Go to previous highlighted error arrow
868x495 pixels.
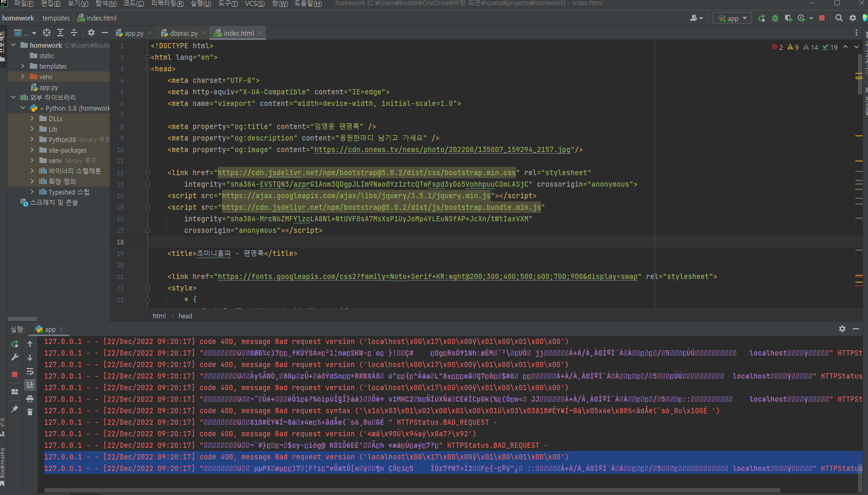click(x=845, y=47)
